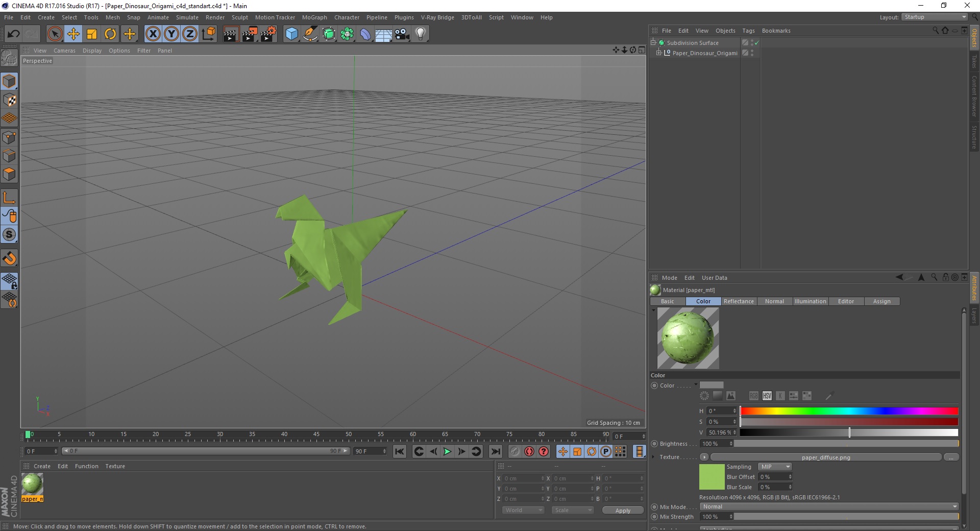
Task: Switch to Texture mode
Action: pos(9,100)
